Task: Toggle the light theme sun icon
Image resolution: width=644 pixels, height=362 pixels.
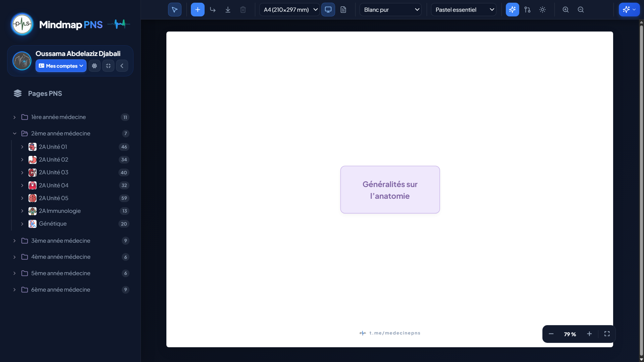Action: click(542, 10)
